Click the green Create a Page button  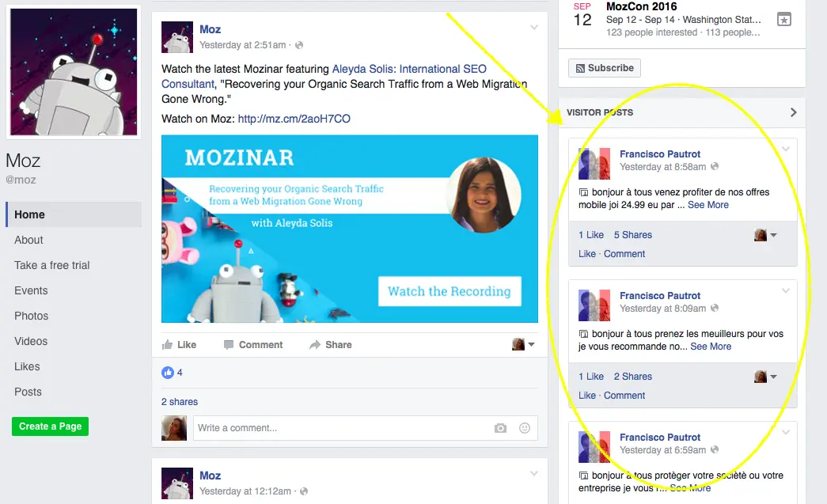pos(50,426)
